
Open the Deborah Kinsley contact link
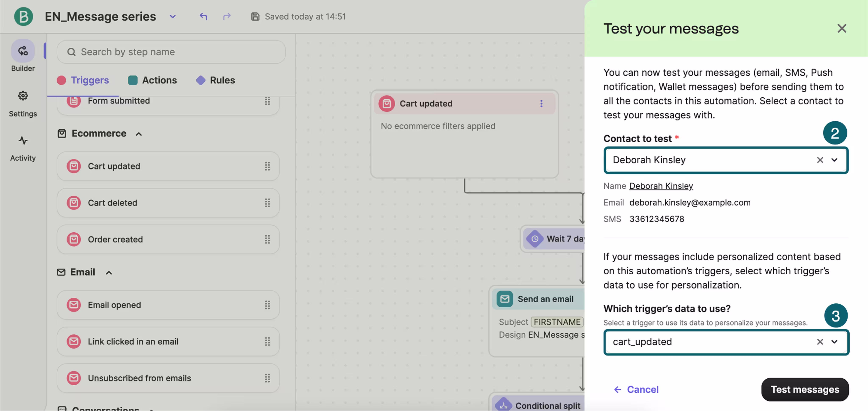[661, 186]
